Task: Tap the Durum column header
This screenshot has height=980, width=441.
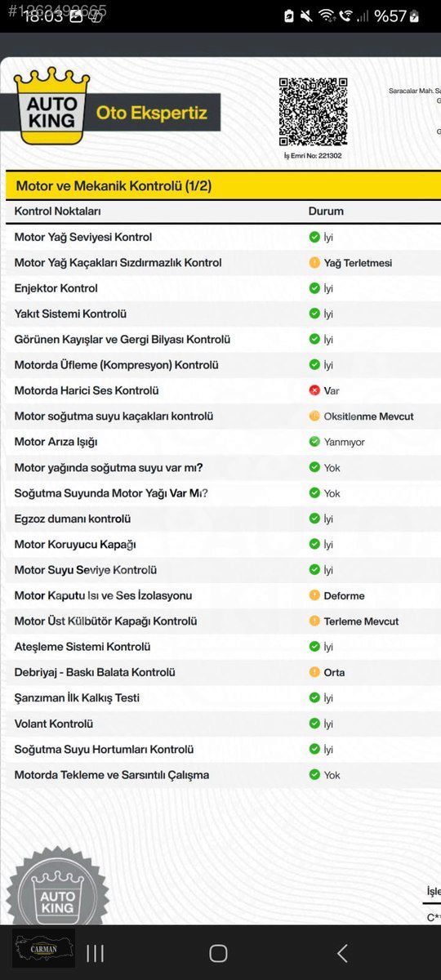Action: click(x=326, y=212)
